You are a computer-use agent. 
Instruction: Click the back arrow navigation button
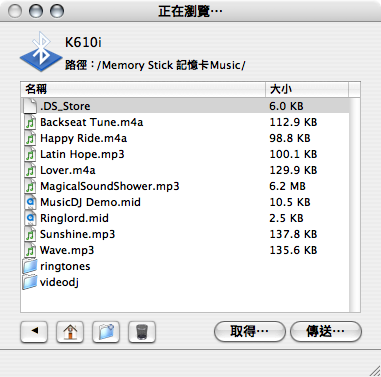pos(34,332)
